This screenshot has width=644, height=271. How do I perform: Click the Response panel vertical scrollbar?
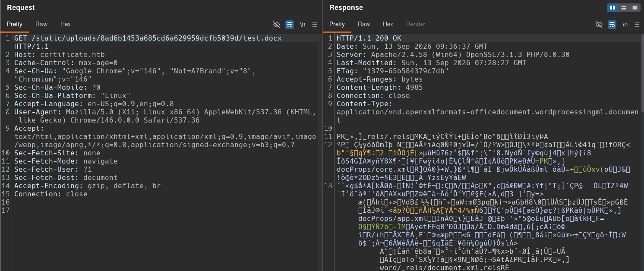point(642,73)
